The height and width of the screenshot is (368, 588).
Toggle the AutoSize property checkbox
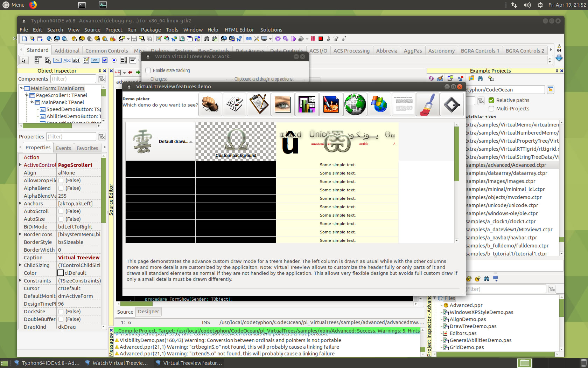pyautogui.click(x=61, y=219)
